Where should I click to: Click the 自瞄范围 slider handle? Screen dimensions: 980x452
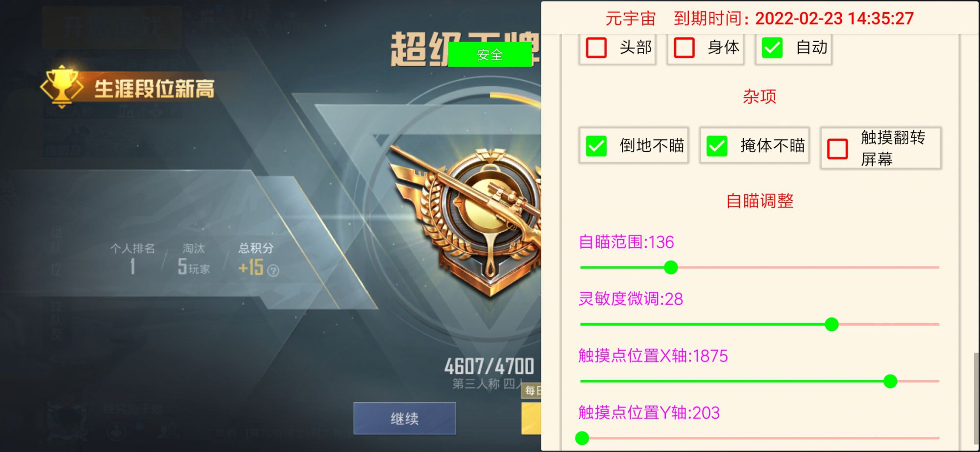(671, 267)
